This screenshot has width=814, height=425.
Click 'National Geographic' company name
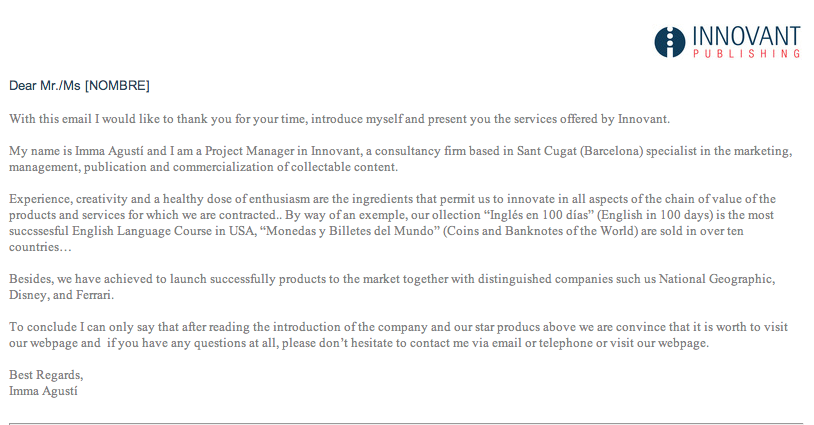pos(716,279)
